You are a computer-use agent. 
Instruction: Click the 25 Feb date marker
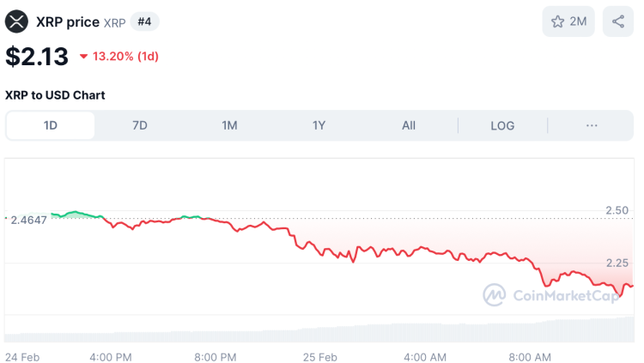(320, 356)
